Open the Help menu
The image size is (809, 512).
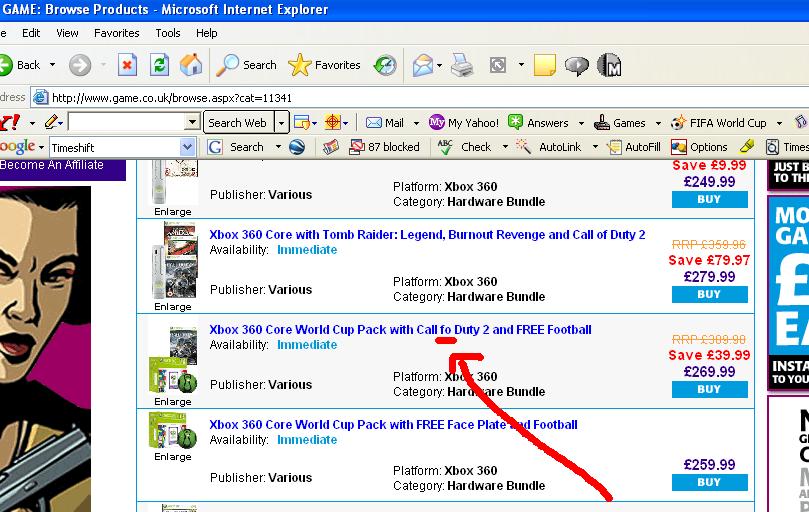coord(206,33)
